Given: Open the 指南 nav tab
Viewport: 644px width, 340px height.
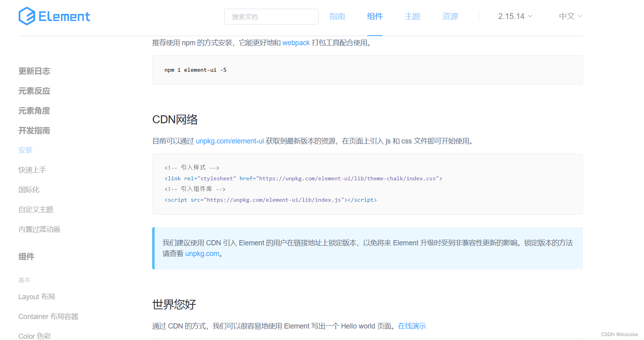Looking at the screenshot, I should 337,16.
